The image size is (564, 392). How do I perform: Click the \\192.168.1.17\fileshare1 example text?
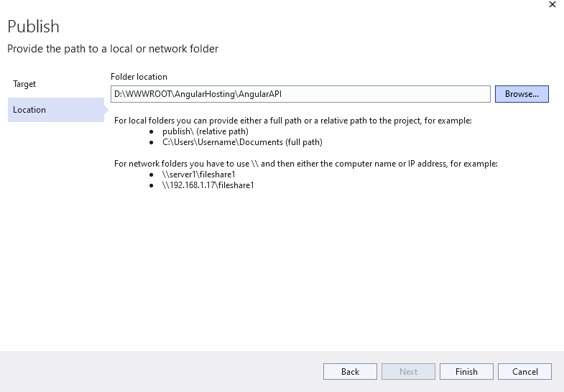(208, 185)
